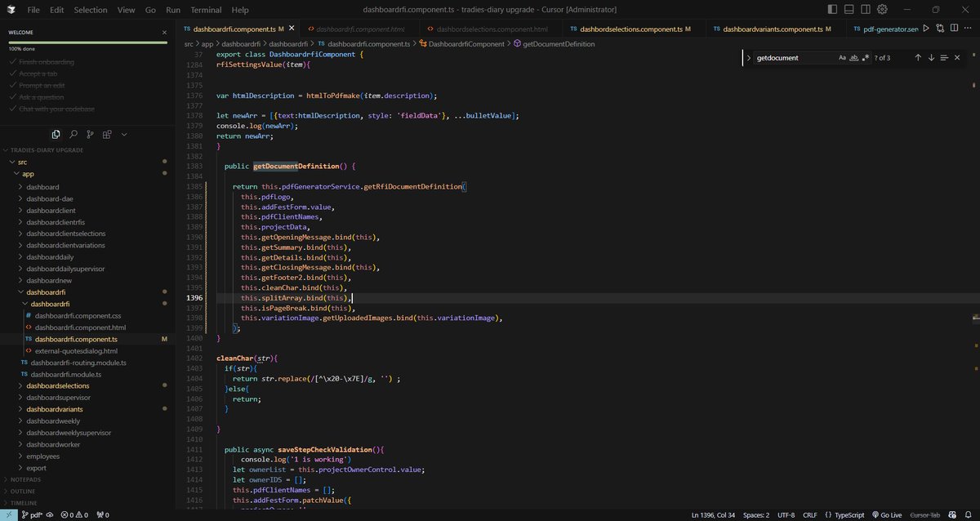980x521 pixels.
Task: Collapse the src folder
Action: (22, 162)
